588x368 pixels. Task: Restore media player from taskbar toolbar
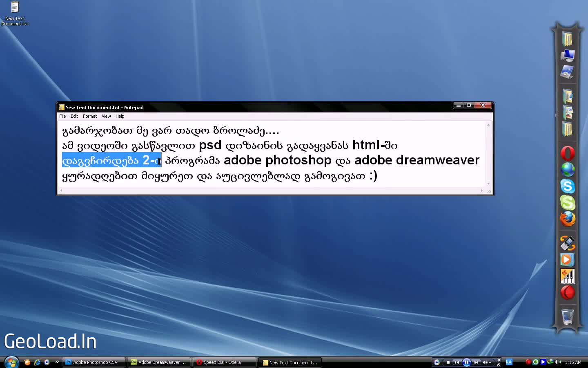[x=499, y=365]
